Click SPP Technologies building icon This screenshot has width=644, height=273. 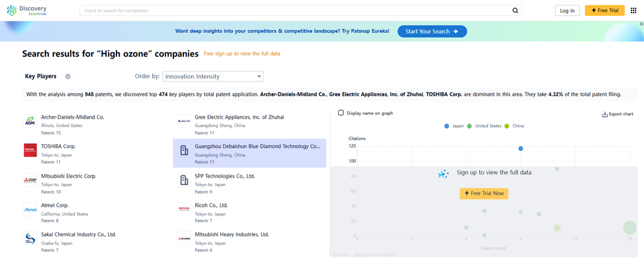[x=184, y=180]
